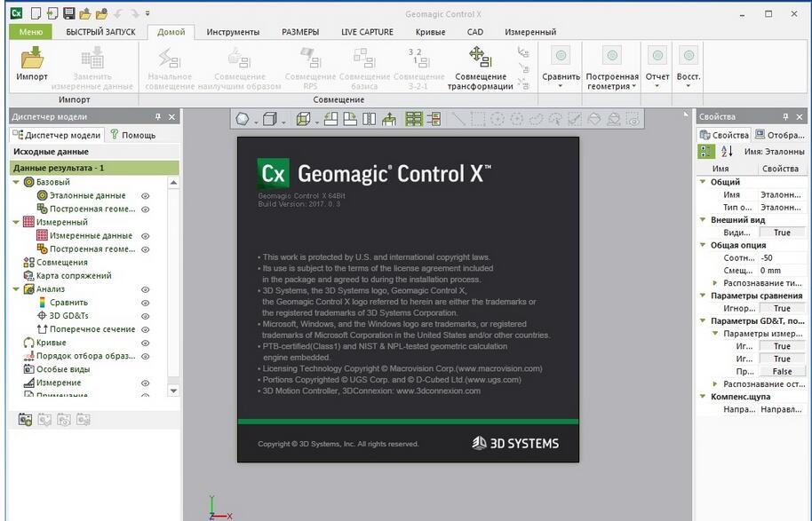This screenshot has width=812, height=521.
Task: Toggle visibility of 3D GD&Ts
Action: 146,316
